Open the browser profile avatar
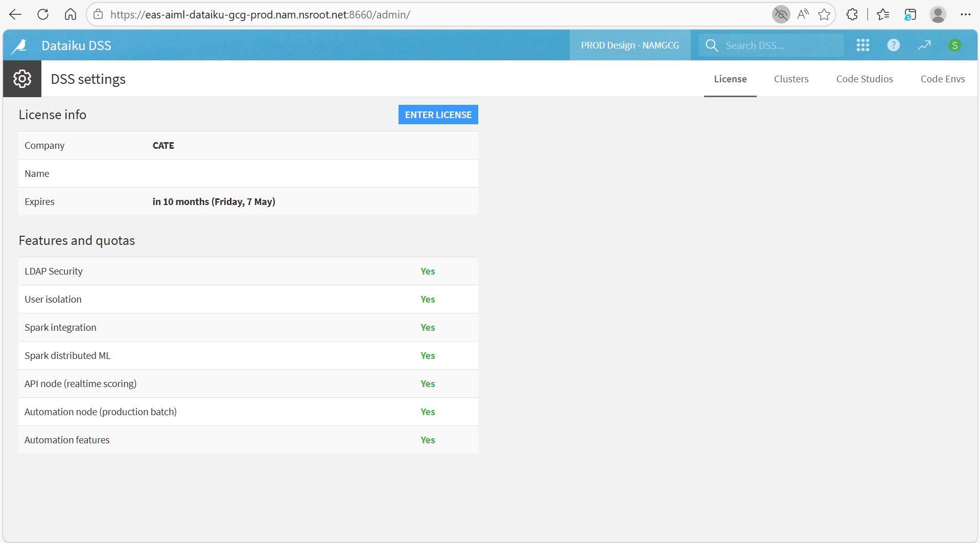980x543 pixels. (938, 14)
